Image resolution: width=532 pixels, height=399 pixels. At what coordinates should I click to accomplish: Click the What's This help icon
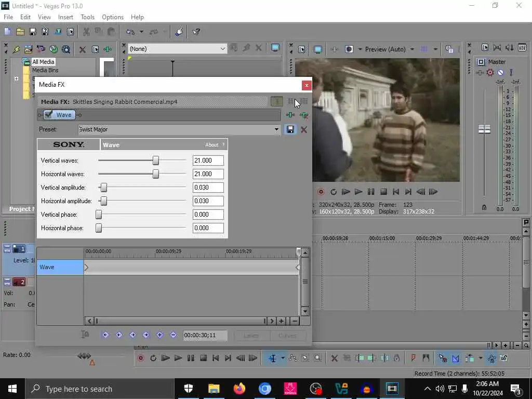pos(196,32)
